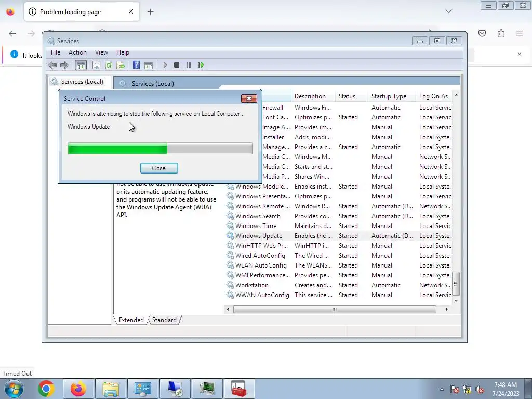Sort by the Log On As column header

point(434,96)
